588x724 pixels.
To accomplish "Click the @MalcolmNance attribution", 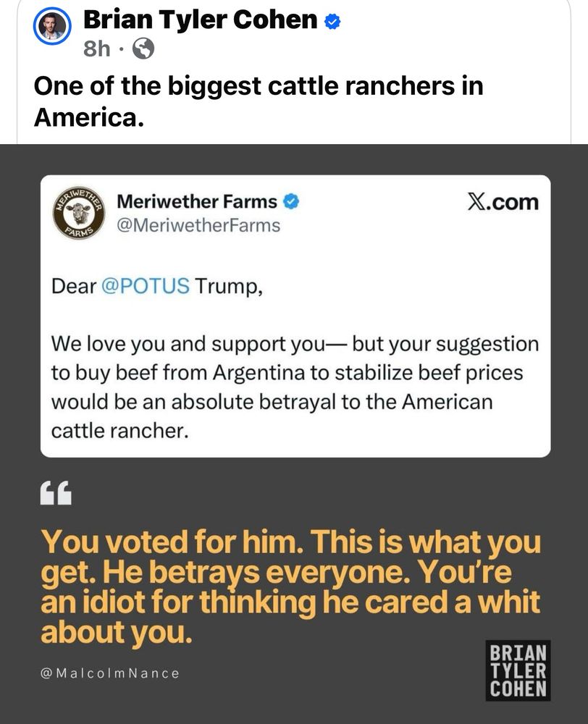I will (109, 673).
